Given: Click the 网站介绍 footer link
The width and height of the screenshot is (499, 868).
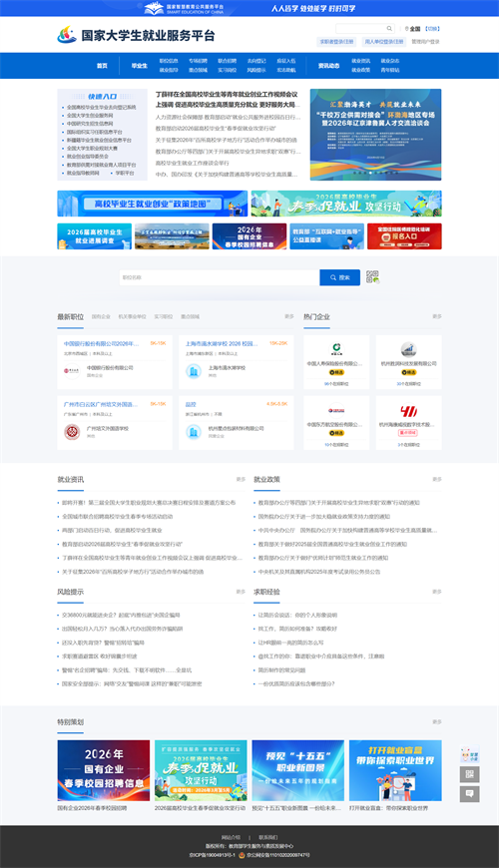Looking at the screenshot, I should coord(231,837).
